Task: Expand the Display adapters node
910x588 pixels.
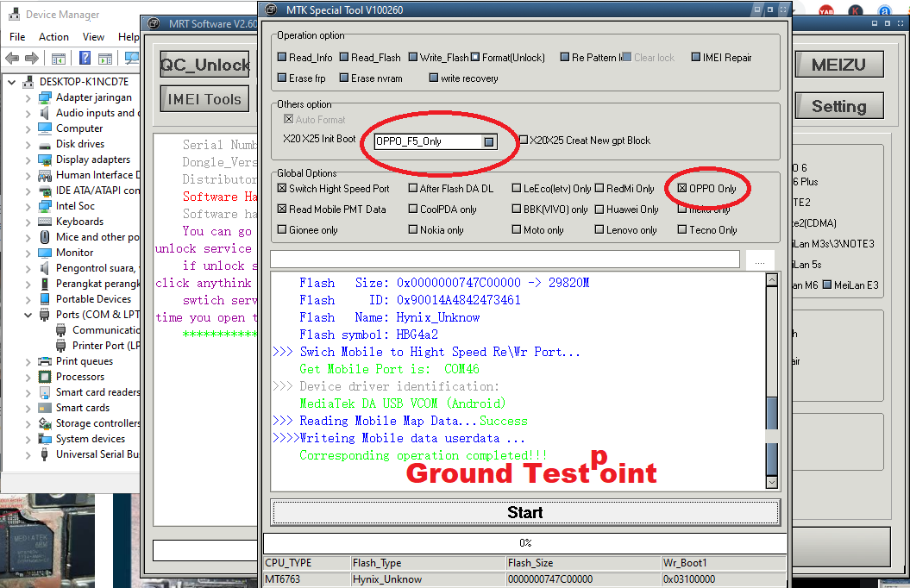Action: pos(28,160)
